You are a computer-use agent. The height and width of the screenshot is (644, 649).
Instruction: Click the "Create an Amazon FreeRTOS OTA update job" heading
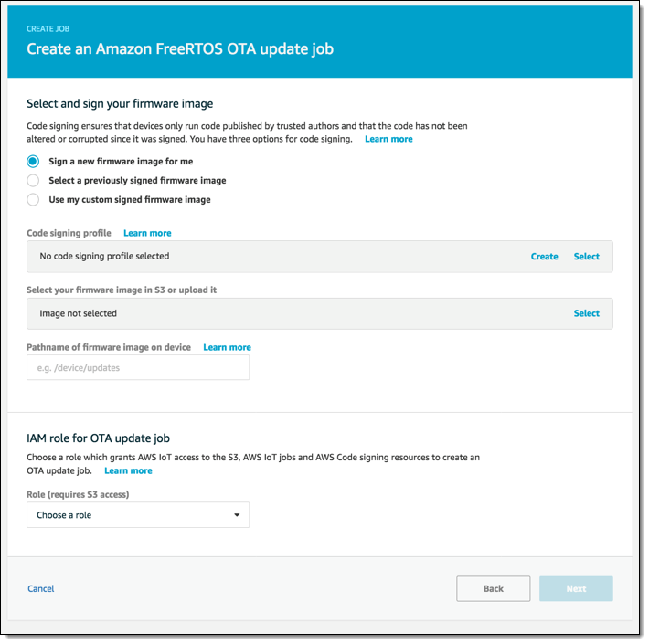[x=180, y=48]
